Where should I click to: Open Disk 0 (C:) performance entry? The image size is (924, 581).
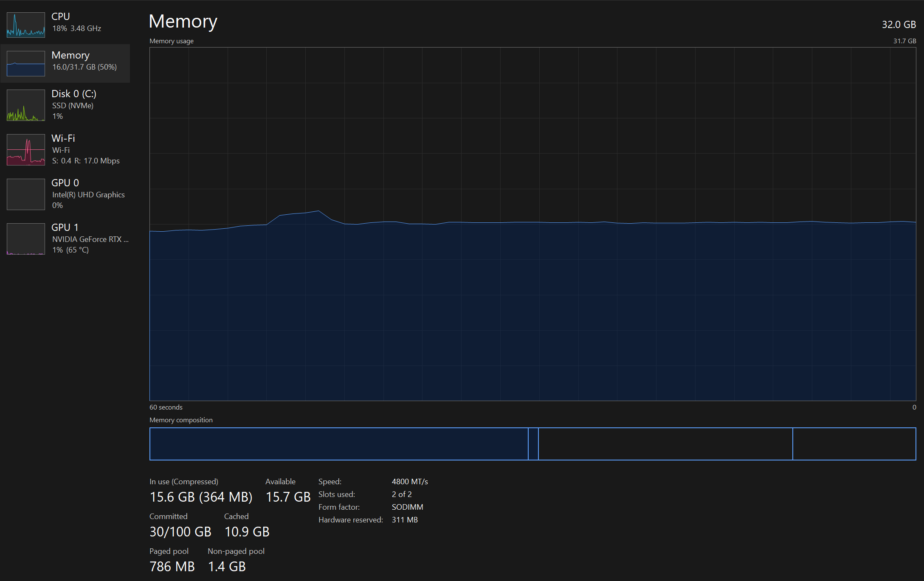click(74, 94)
